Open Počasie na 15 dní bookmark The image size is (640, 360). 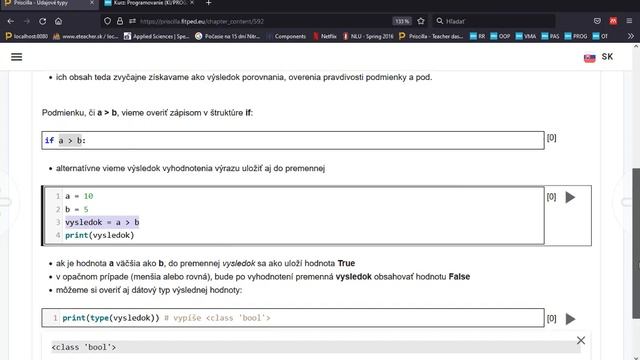[228, 36]
